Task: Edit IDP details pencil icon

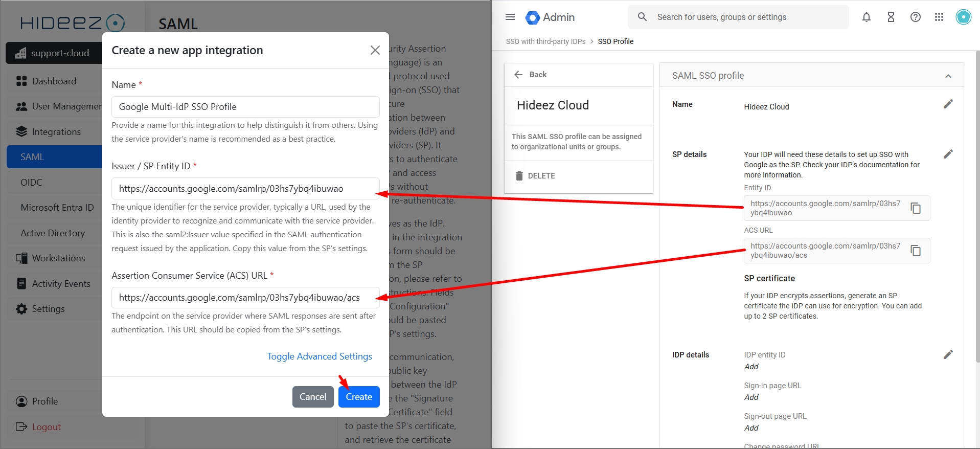Action: [x=948, y=354]
